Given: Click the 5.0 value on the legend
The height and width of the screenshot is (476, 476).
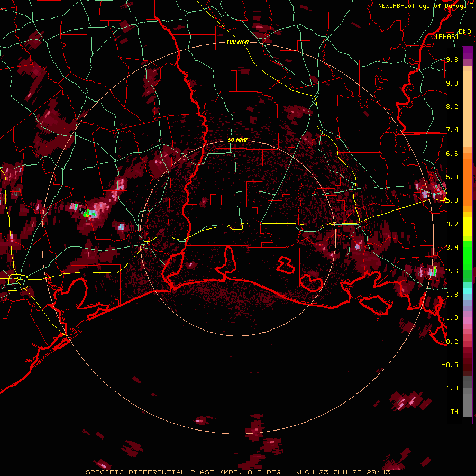Looking at the screenshot, I should coord(452,200).
